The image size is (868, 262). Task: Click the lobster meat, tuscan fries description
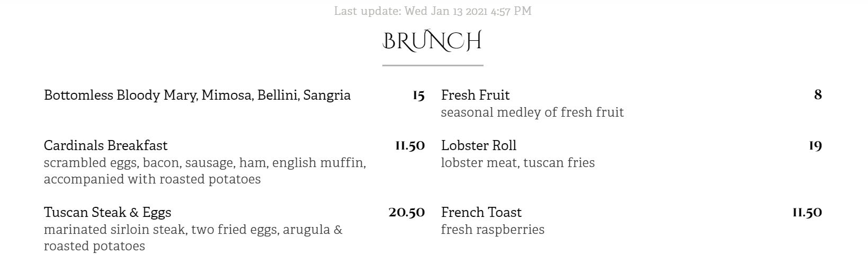click(517, 162)
